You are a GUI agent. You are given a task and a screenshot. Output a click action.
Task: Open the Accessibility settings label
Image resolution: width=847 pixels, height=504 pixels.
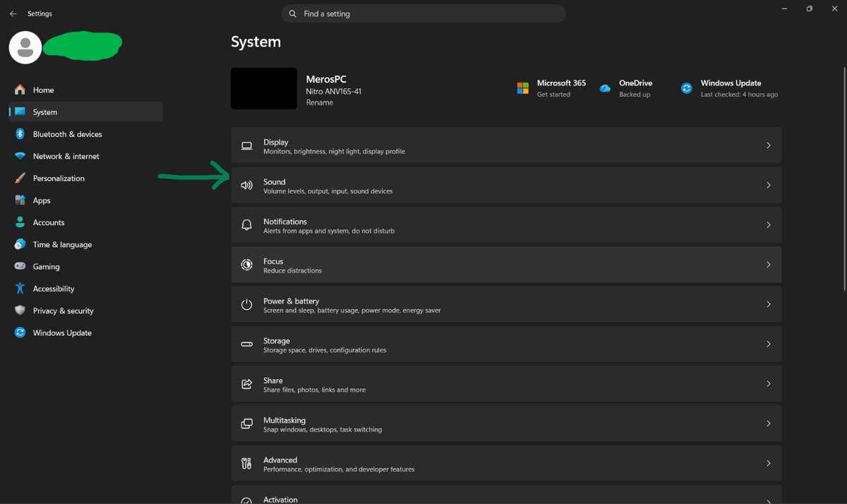tap(54, 289)
